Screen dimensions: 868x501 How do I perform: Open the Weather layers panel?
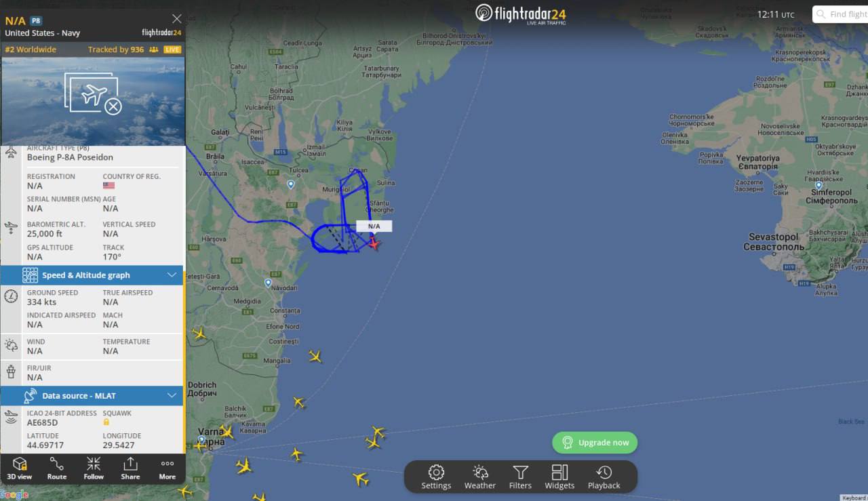tap(480, 477)
